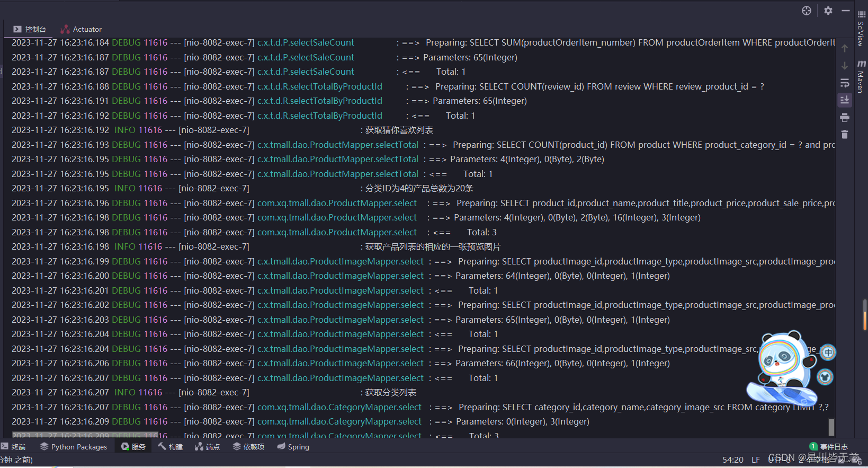Click the text Parameters: 65(Integer) at 16:23:16.191
Viewport: 868px width, 468px height.
(x=480, y=101)
